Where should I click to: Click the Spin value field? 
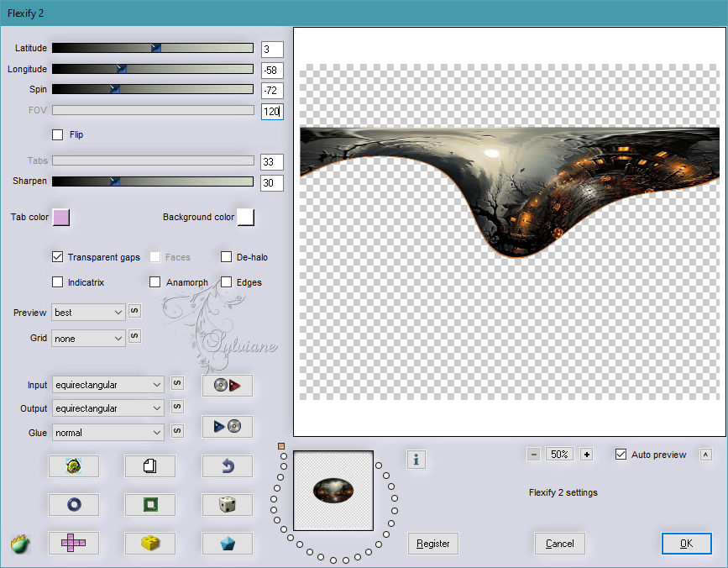pos(272,90)
